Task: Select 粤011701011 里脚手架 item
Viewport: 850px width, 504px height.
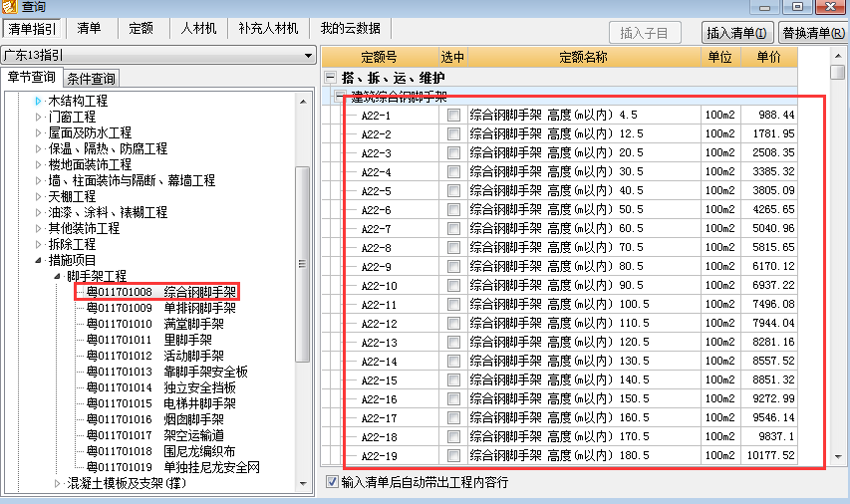Action: (x=149, y=340)
